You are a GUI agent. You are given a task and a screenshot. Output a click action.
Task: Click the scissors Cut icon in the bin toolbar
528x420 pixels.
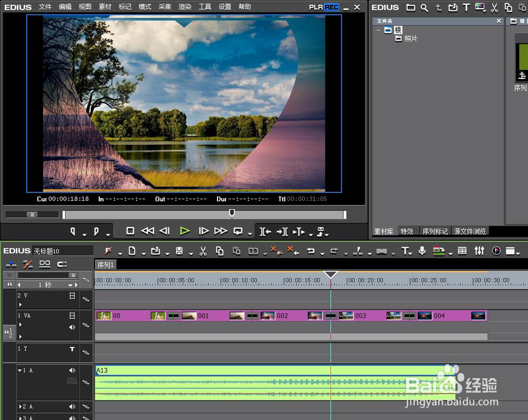point(494,8)
